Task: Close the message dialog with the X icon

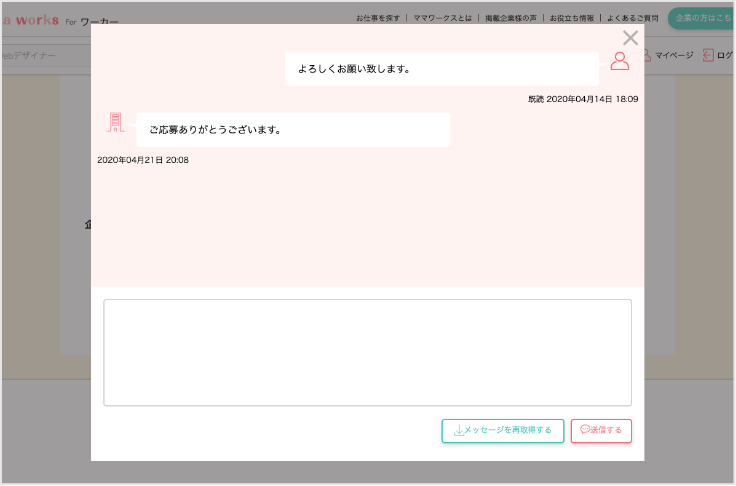Action: 630,38
